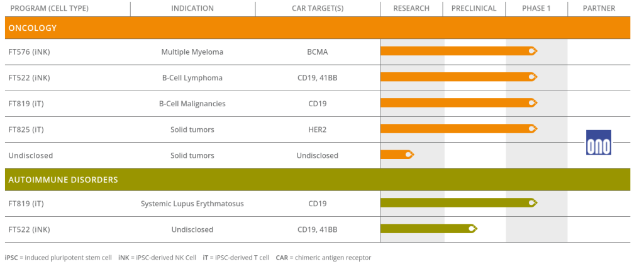Click the Systemic Lupus Erythmatosus indication
Image resolution: width=644 pixels, height=264 pixels.
click(192, 204)
